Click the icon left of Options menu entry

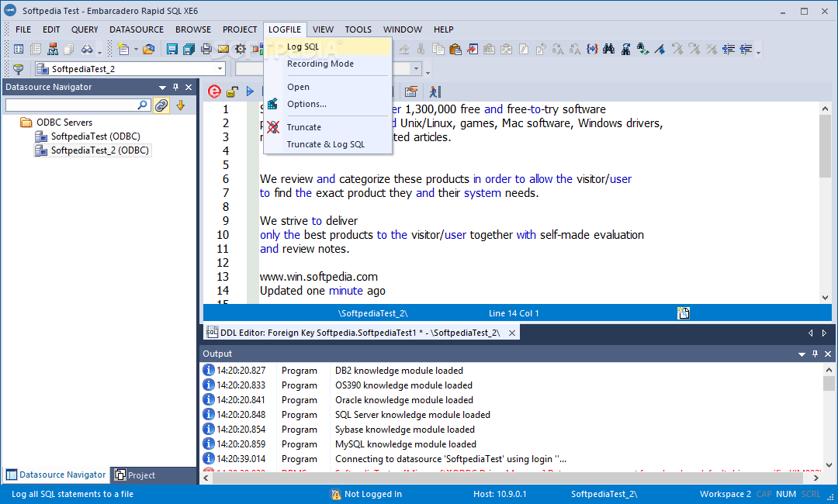pos(272,104)
